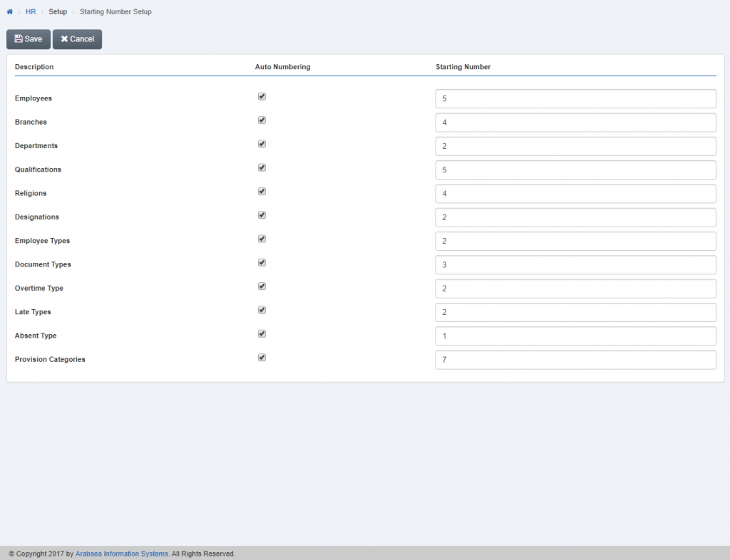Image resolution: width=730 pixels, height=560 pixels.
Task: Open the HR breadcrumb link
Action: [31, 11]
